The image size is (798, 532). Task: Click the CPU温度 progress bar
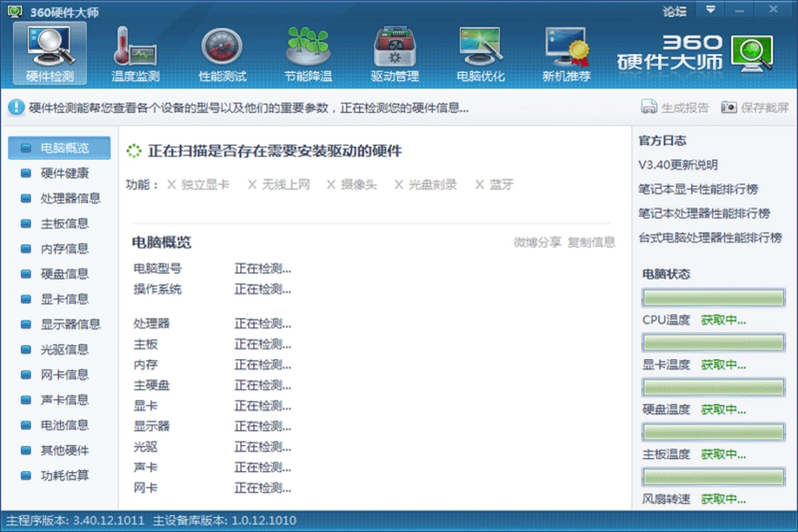[x=712, y=297]
